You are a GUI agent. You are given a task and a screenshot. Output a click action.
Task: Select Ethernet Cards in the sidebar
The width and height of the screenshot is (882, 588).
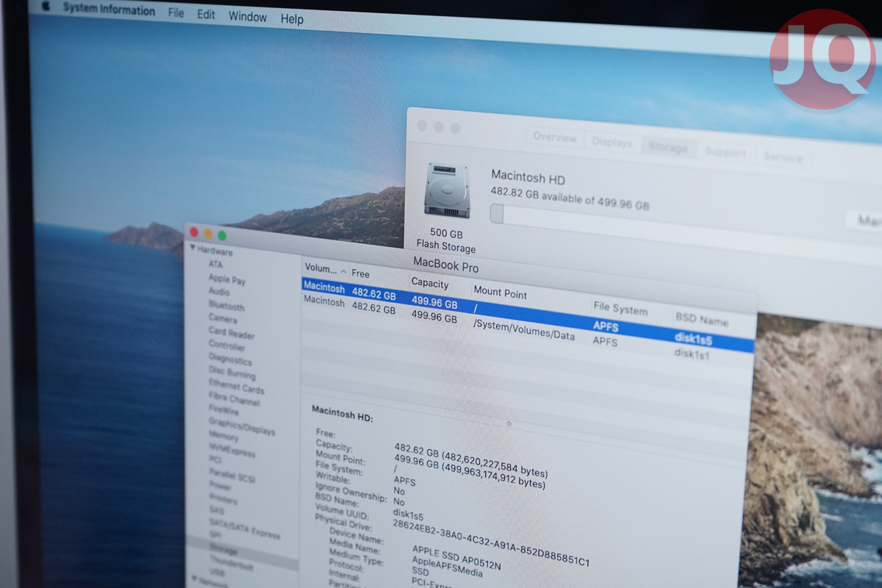[x=237, y=388]
